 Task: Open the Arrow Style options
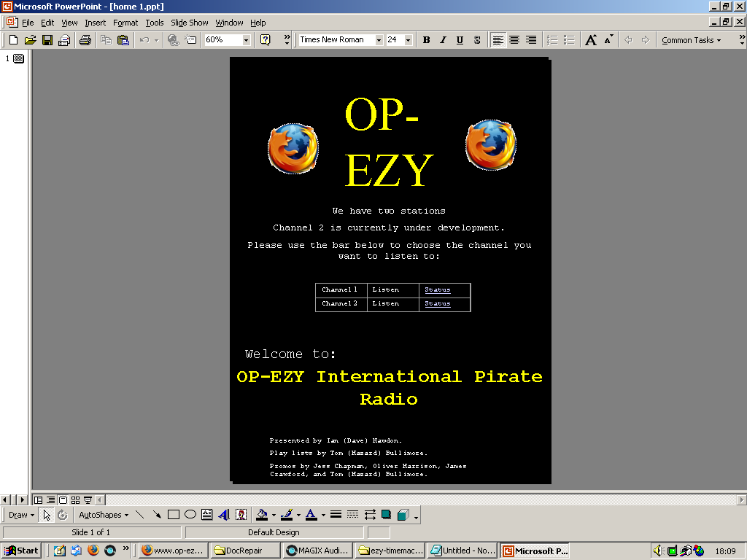tap(370, 515)
